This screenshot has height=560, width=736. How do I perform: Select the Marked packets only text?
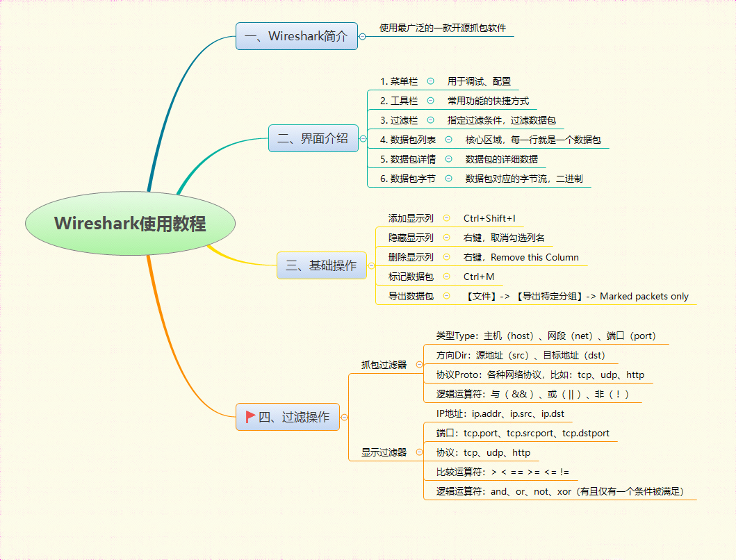tap(644, 296)
